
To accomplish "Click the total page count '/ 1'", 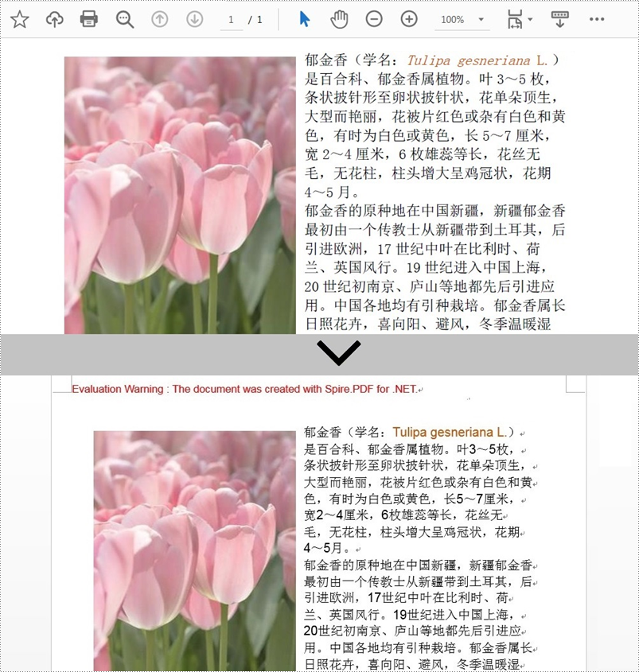I will click(x=255, y=20).
